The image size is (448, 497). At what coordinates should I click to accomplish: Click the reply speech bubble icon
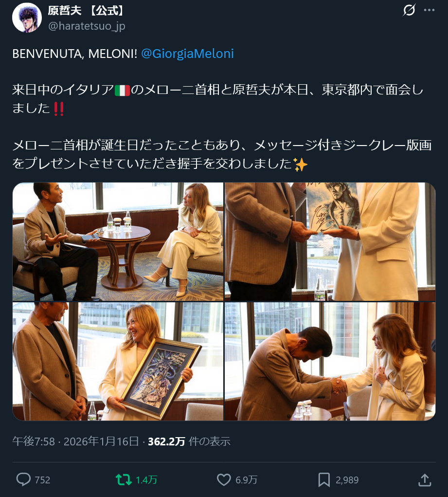click(23, 479)
